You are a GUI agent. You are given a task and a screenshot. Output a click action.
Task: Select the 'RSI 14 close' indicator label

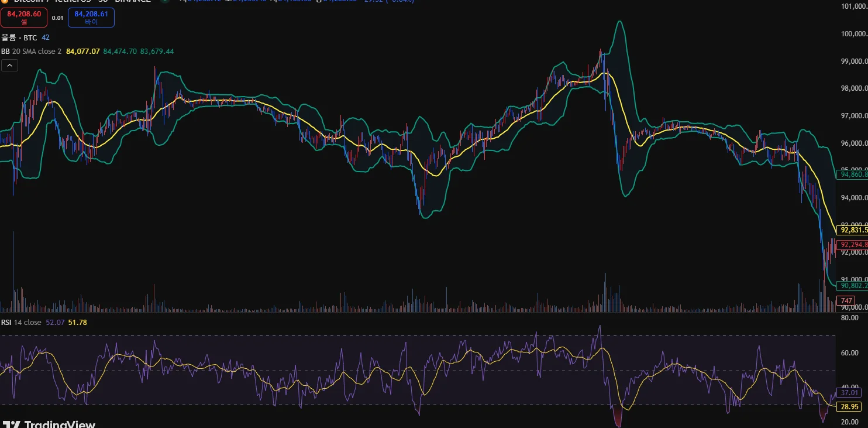(x=21, y=323)
